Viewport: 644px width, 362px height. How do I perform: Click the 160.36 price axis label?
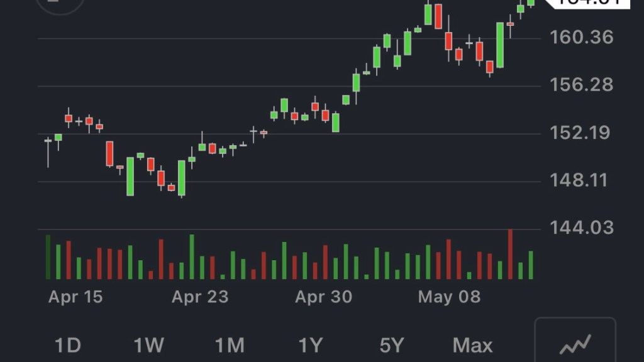click(x=582, y=38)
